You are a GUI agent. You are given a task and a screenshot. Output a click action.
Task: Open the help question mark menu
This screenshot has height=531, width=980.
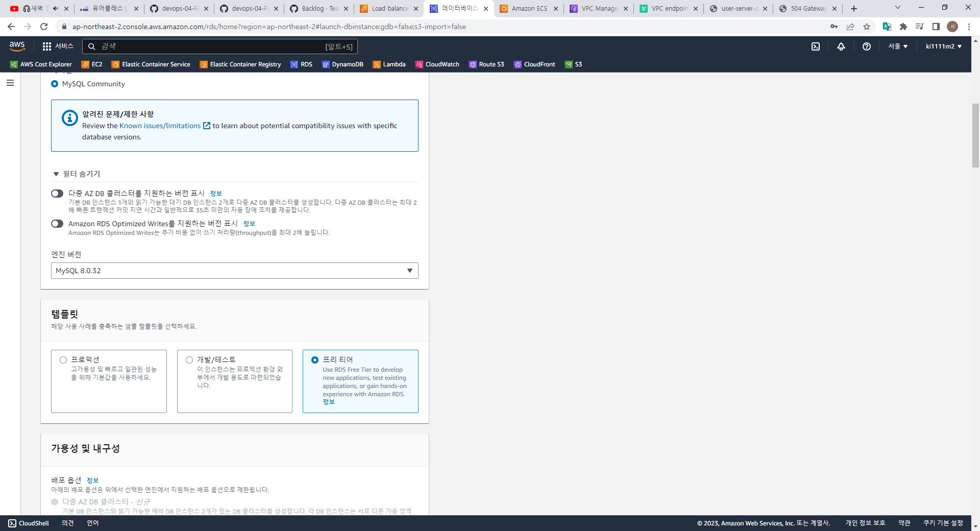pyautogui.click(x=867, y=46)
